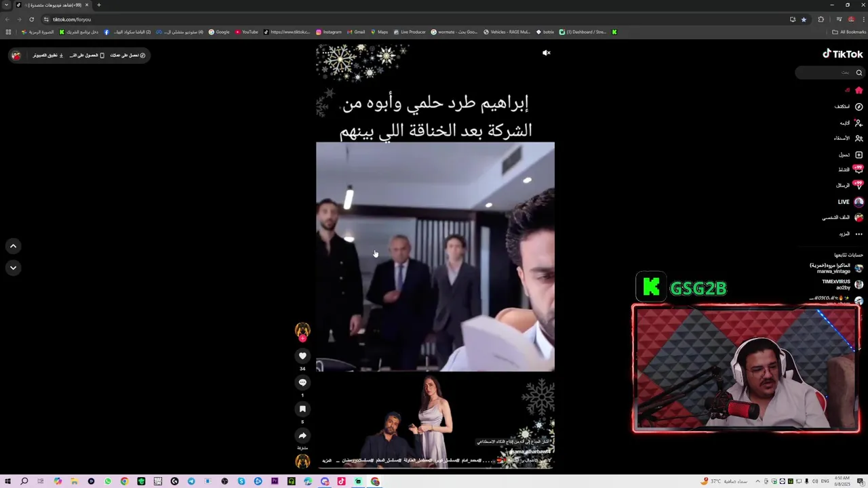This screenshot has width=868, height=488.
Task: Open the Maps bookmark
Action: tap(380, 32)
